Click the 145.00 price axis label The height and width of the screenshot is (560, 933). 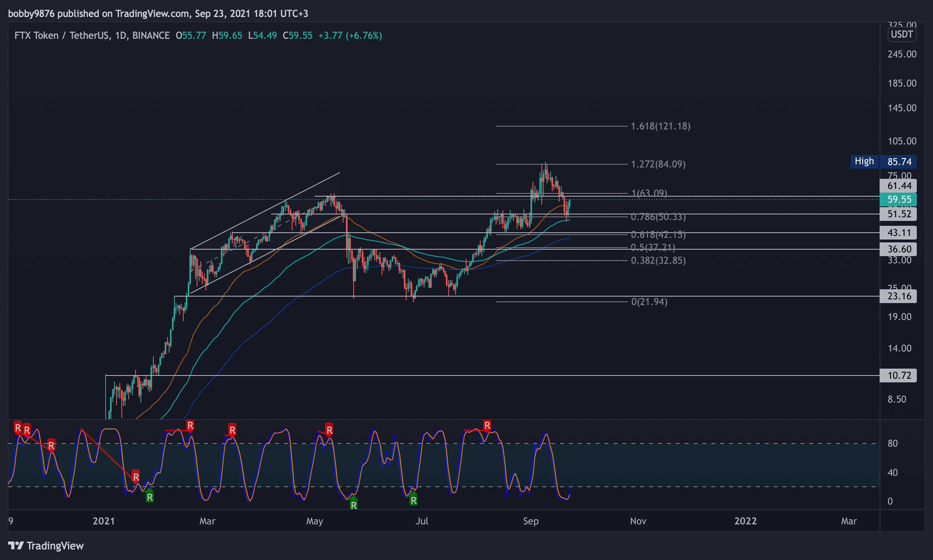pos(902,108)
